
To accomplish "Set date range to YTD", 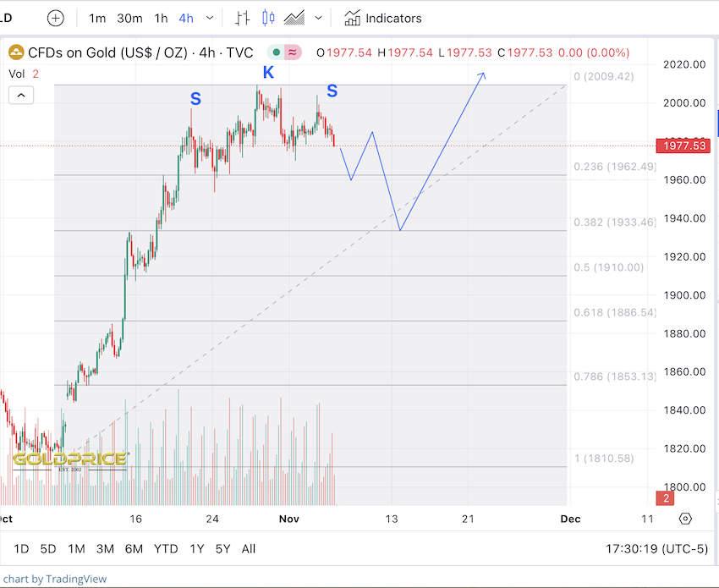I will point(166,549).
